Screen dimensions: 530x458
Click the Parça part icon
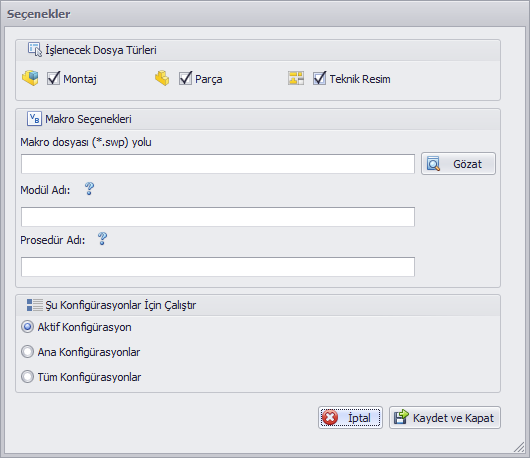pyautogui.click(x=162, y=78)
